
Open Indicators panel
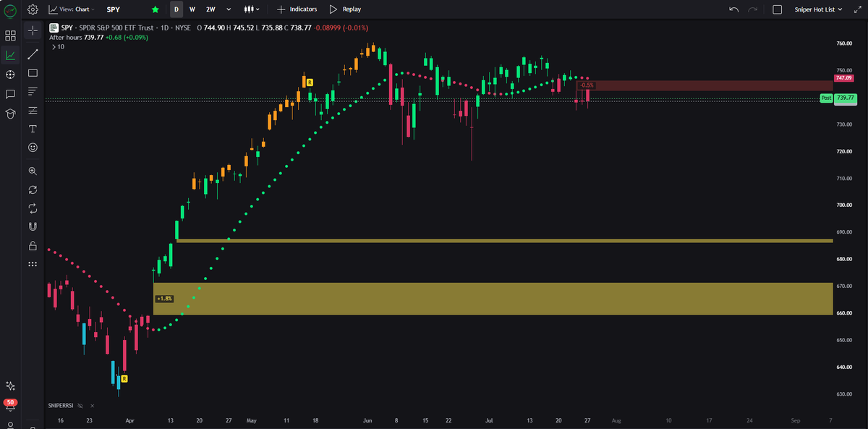(x=297, y=9)
